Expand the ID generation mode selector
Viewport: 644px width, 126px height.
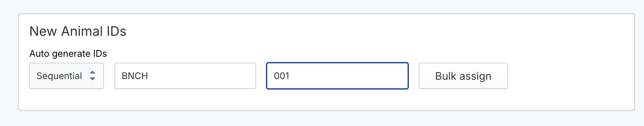pyautogui.click(x=67, y=76)
